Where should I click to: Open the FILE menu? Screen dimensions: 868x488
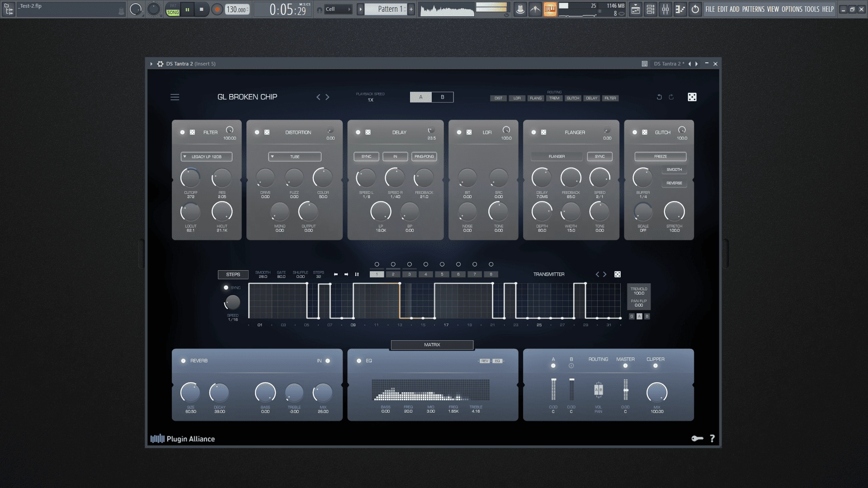coord(710,9)
